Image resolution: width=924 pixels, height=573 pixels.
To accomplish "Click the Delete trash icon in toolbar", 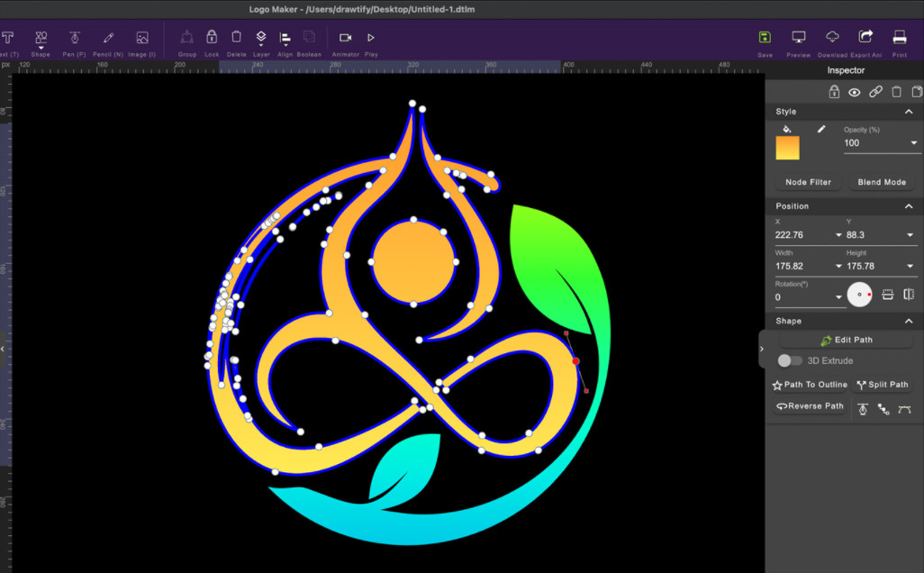I will tap(236, 37).
